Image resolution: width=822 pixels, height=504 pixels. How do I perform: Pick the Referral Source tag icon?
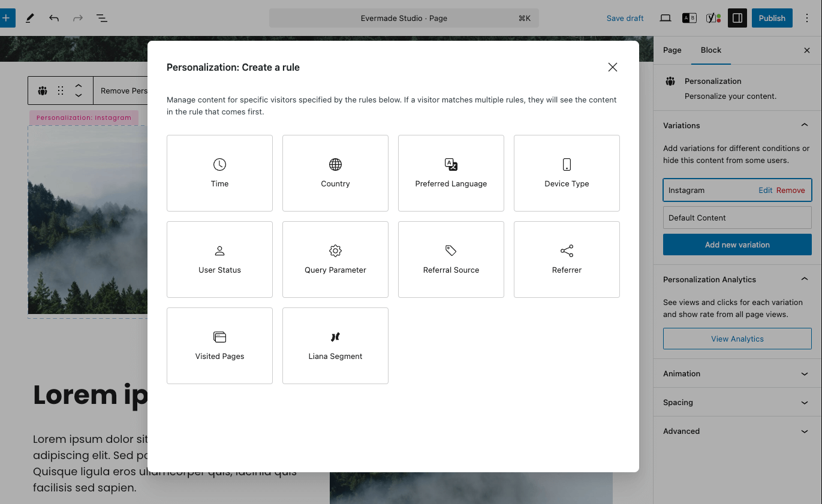click(x=451, y=251)
